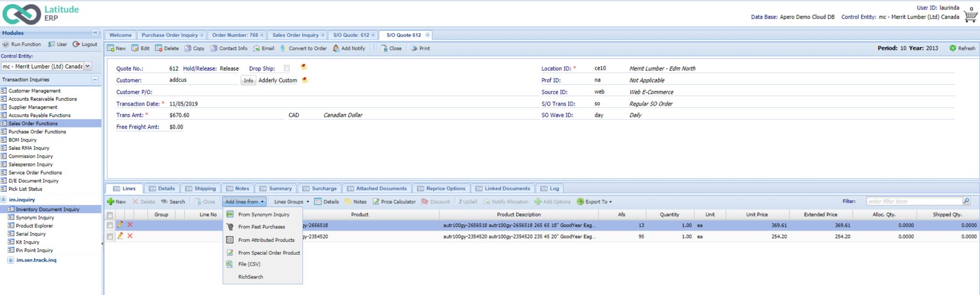This screenshot has width=980, height=295.
Task: Collapse the Transaction Inquiries section
Action: [95, 79]
